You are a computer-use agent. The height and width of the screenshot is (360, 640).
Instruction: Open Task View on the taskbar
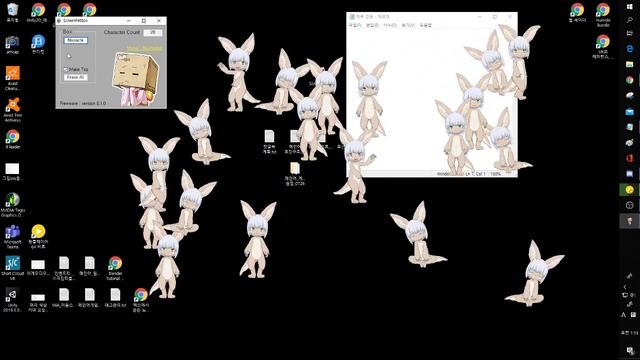[x=630, y=33]
